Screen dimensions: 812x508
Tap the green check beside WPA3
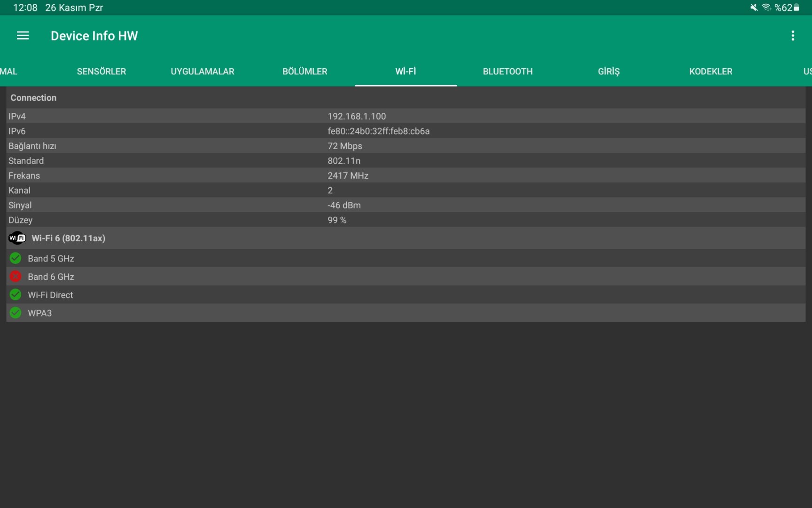click(x=16, y=313)
